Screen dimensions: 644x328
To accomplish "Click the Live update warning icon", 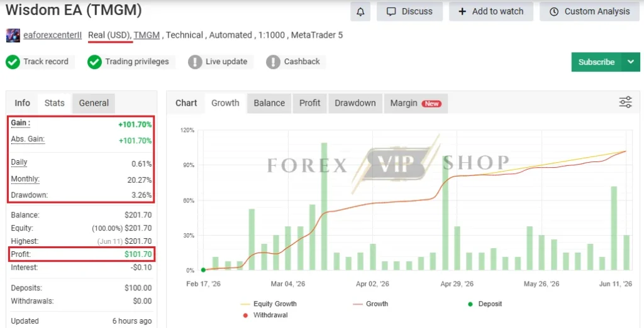I will point(195,62).
